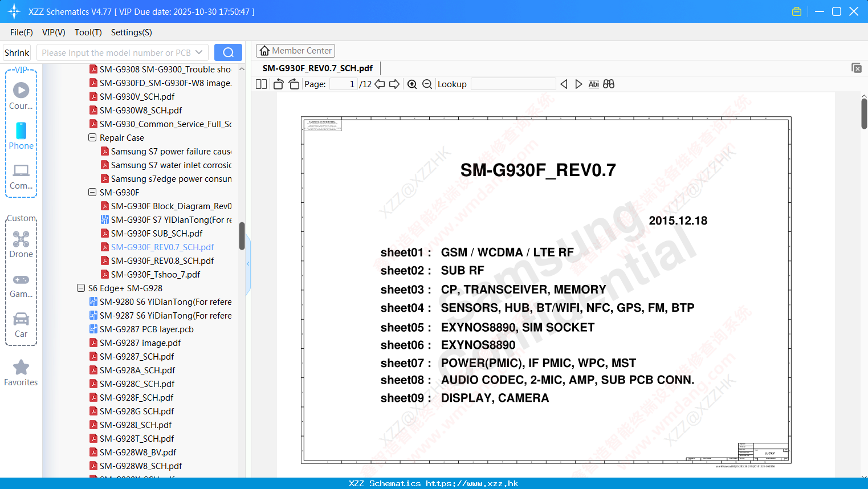The image size is (868, 489).
Task: Click the file tree scrollbar thumb
Action: coord(242,236)
